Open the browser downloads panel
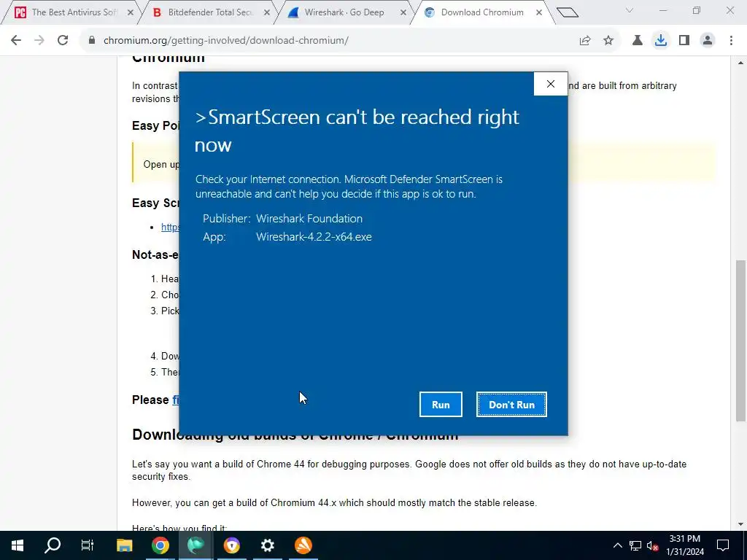Image resolution: width=747 pixels, height=560 pixels. [x=661, y=41]
